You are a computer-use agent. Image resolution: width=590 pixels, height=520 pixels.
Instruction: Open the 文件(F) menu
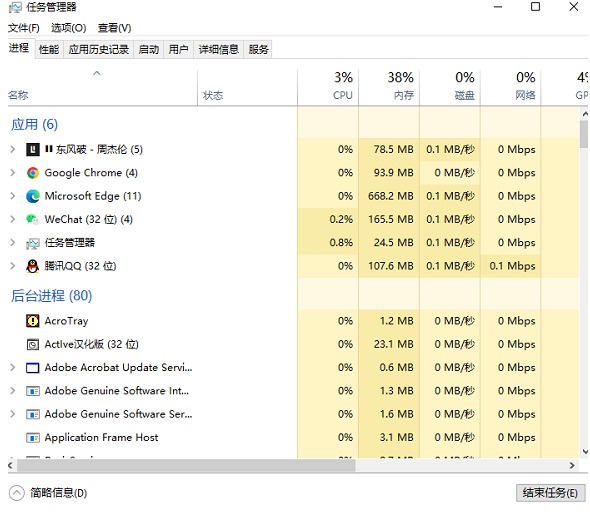24,28
